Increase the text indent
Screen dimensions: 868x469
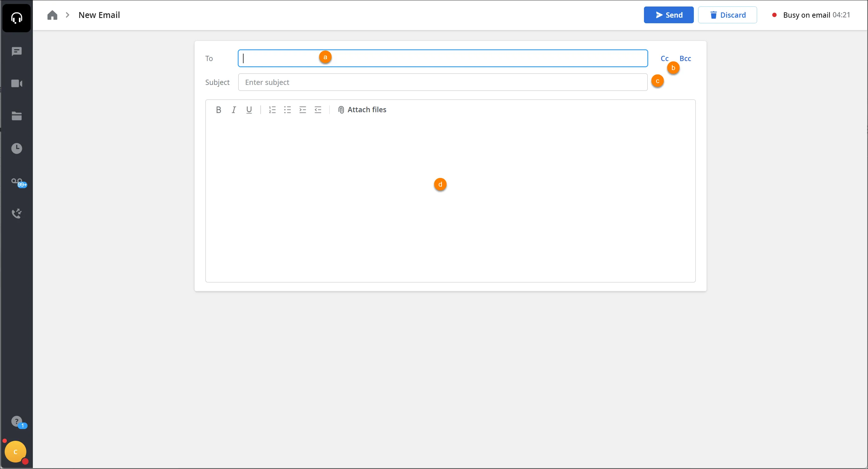(x=302, y=110)
